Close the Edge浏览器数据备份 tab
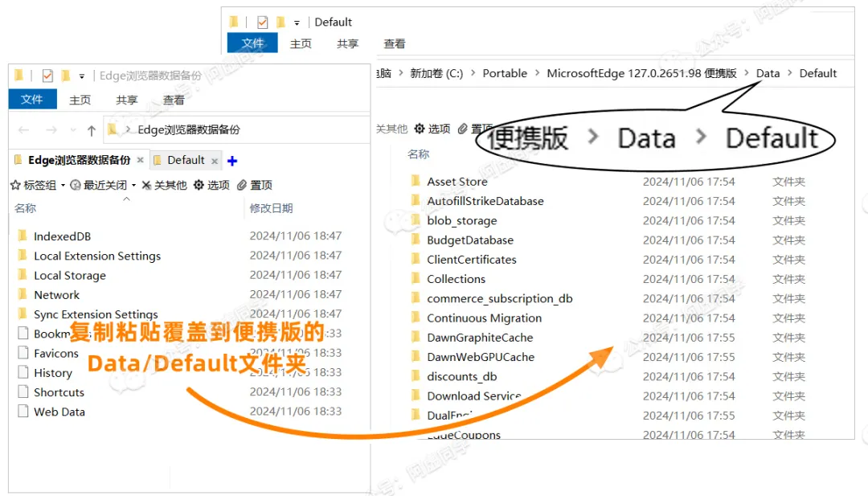868x496 pixels. pos(140,161)
